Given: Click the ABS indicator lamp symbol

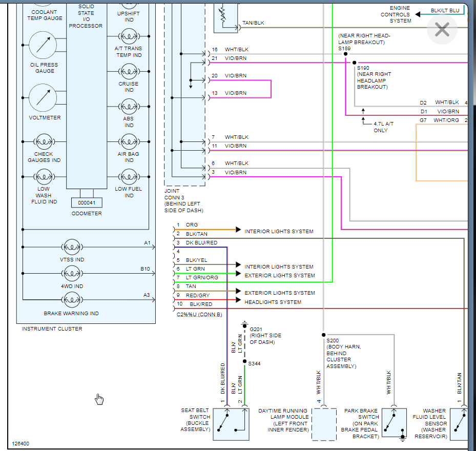Looking at the screenshot, I should (129, 107).
